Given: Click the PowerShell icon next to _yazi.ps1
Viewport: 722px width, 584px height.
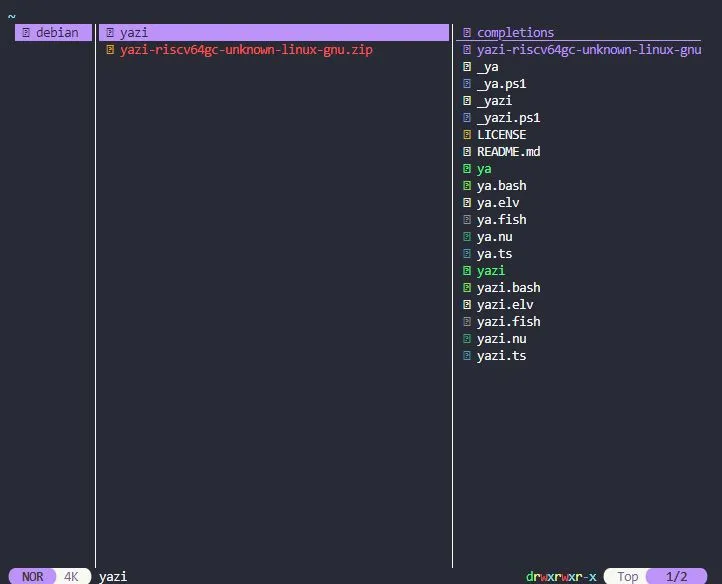Looking at the screenshot, I should pyautogui.click(x=466, y=118).
